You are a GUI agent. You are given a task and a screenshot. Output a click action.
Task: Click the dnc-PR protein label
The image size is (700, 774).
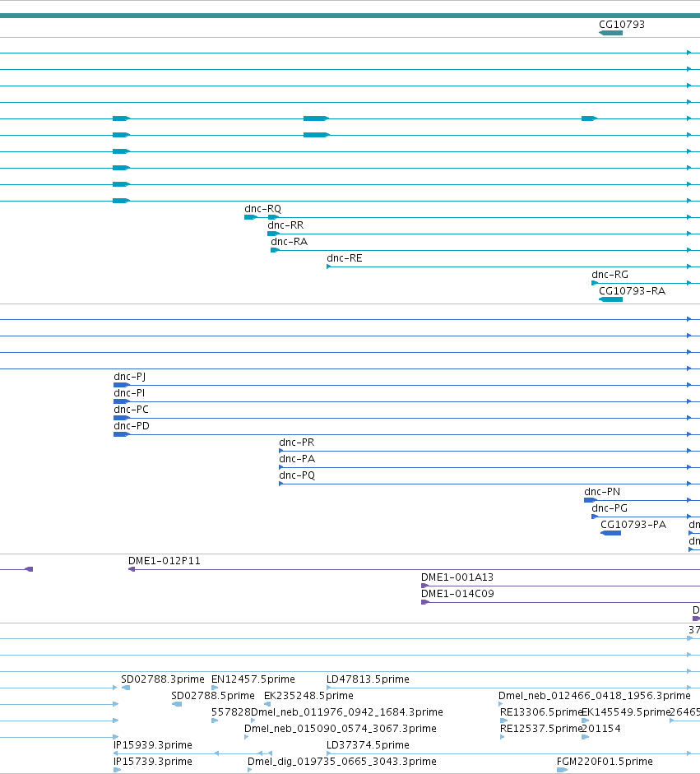297,443
